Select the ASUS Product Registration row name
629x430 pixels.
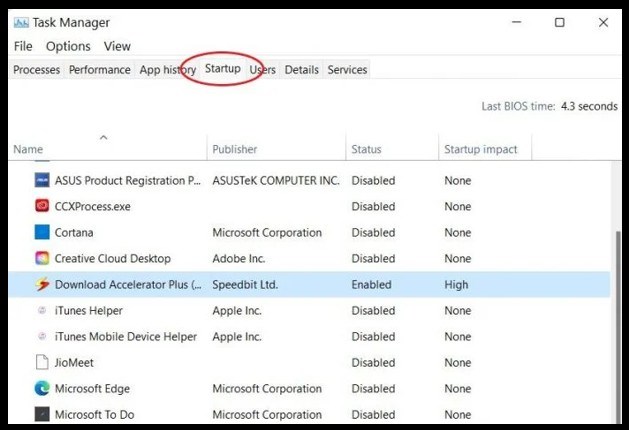pyautogui.click(x=128, y=181)
